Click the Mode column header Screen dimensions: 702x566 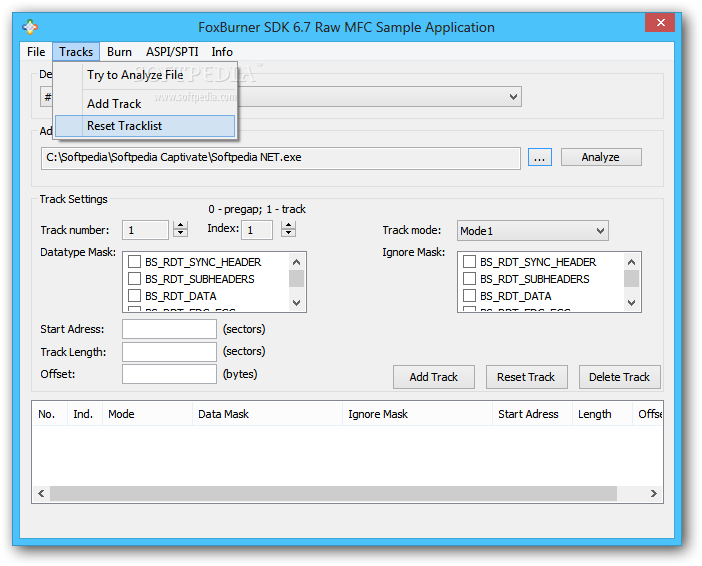click(x=147, y=414)
